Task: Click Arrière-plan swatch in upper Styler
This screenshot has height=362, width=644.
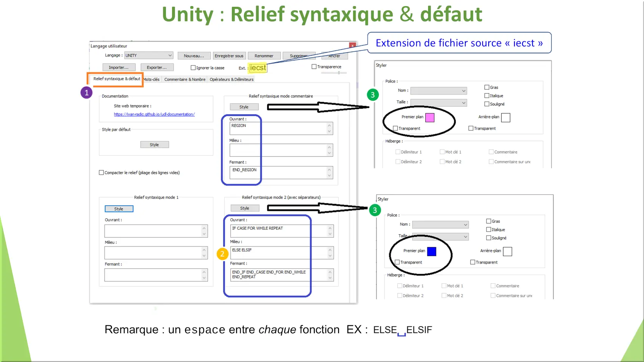Action: tap(506, 118)
